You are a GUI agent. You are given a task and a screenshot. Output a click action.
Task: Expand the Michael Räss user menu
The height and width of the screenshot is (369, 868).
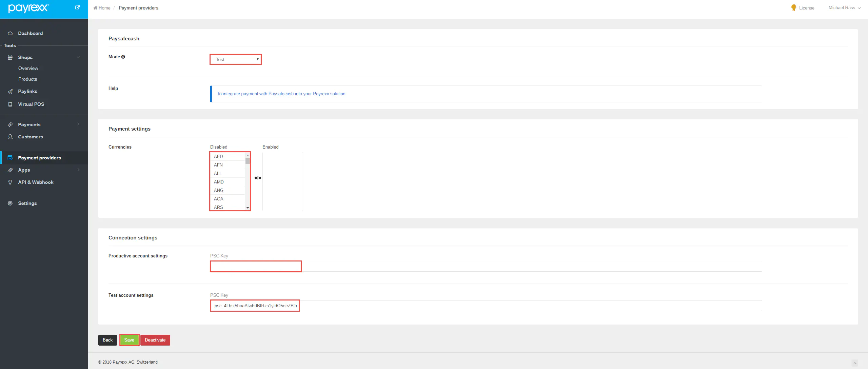[x=844, y=8]
